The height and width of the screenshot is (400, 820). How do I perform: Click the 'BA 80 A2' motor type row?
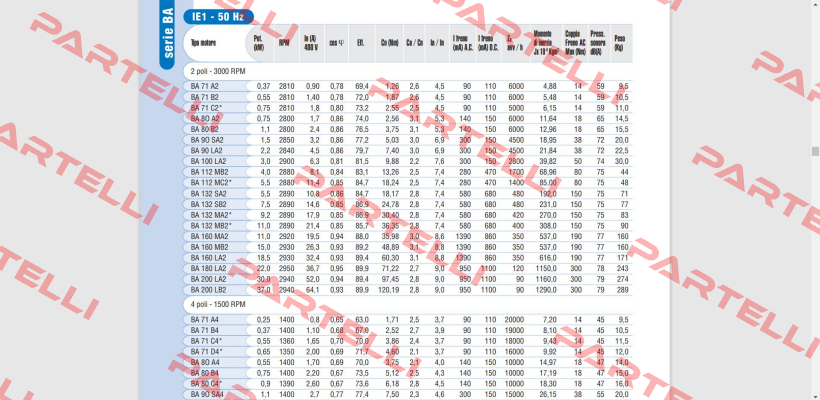[x=408, y=119]
